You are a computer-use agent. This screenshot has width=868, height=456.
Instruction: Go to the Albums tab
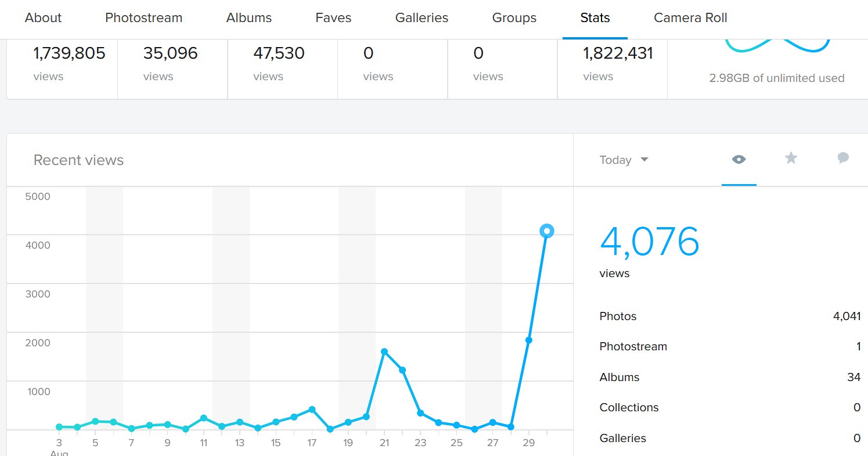click(x=249, y=18)
